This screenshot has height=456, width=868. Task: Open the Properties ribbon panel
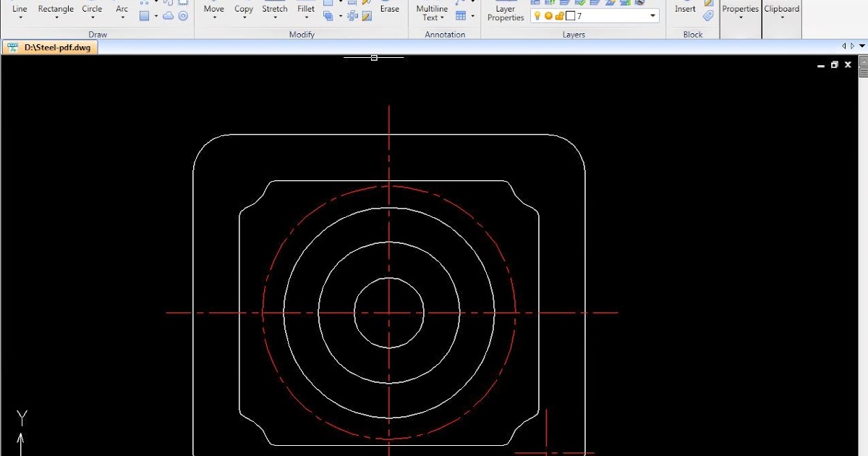(x=740, y=9)
